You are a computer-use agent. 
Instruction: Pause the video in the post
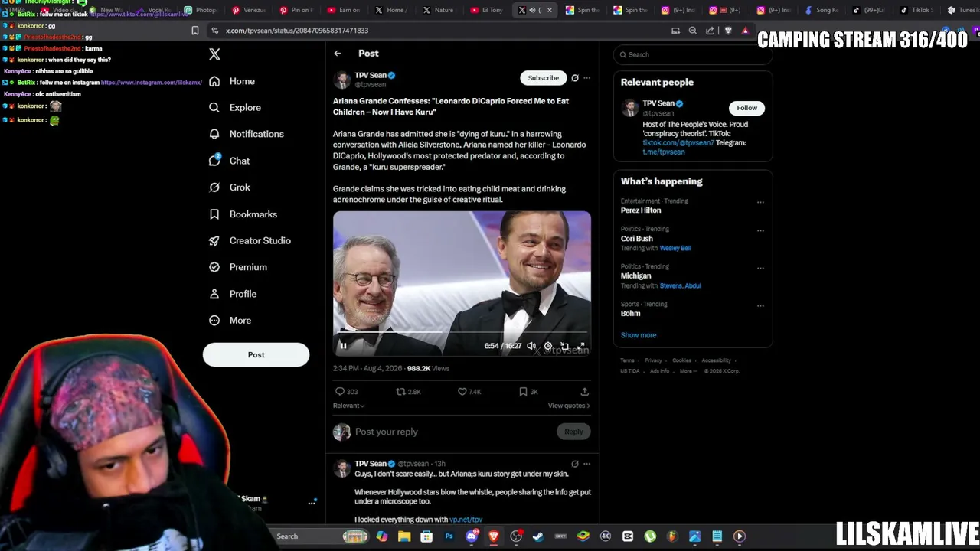[344, 346]
